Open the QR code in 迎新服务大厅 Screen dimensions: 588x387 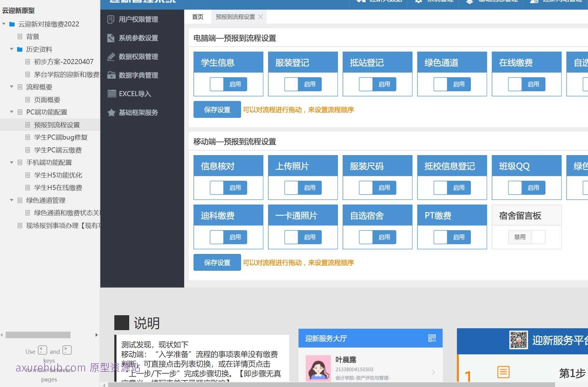[x=432, y=339]
